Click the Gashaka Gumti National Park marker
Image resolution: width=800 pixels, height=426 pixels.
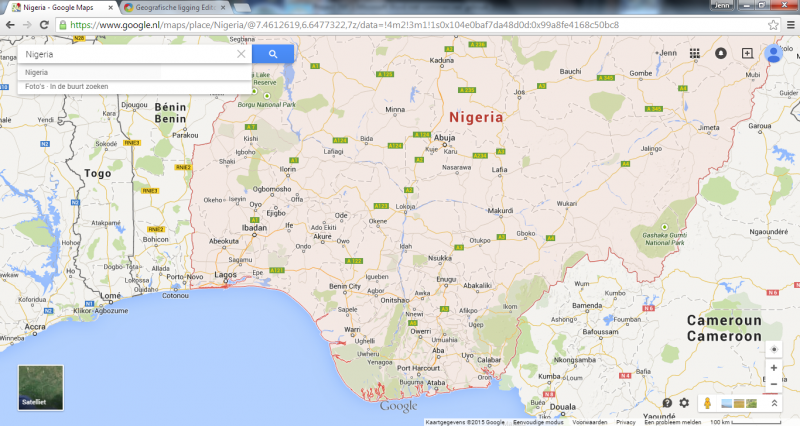click(x=664, y=227)
